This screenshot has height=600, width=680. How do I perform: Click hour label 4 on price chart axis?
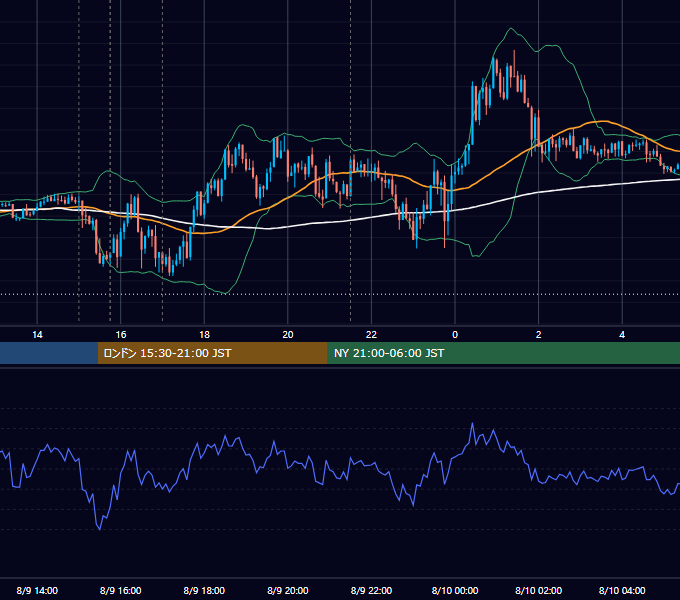click(622, 334)
